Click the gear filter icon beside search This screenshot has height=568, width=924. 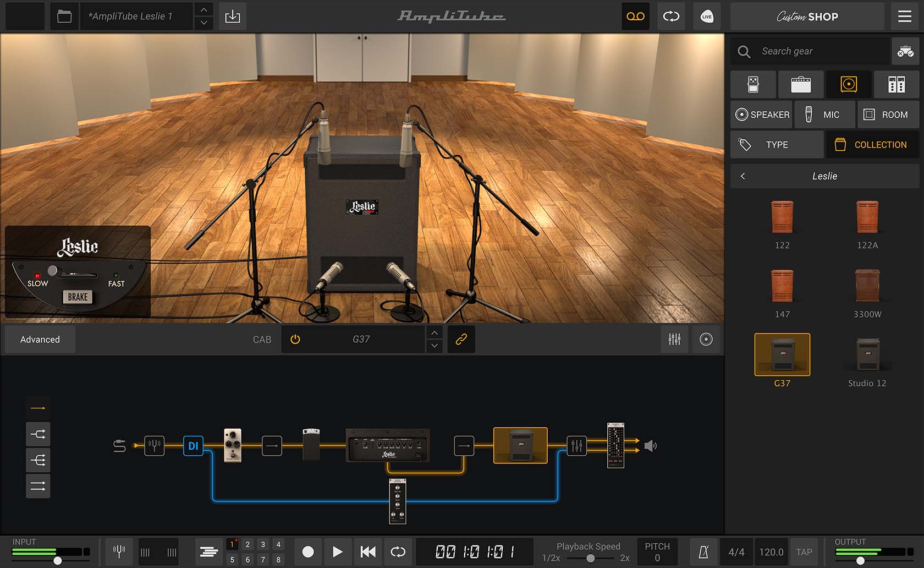[x=905, y=51]
